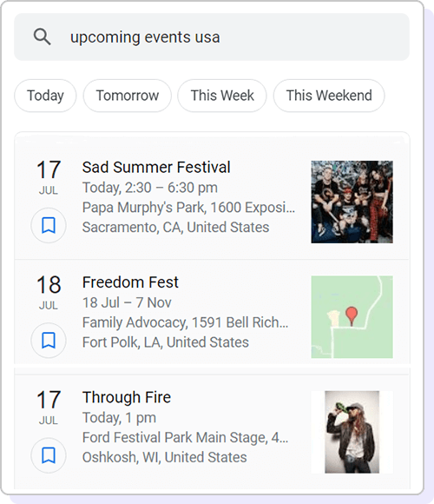
Task: Click the magnifying glass search icon
Action: coord(42,36)
